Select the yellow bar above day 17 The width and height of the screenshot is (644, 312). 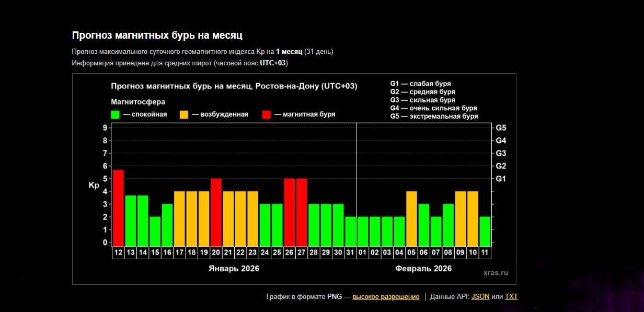tap(179, 218)
